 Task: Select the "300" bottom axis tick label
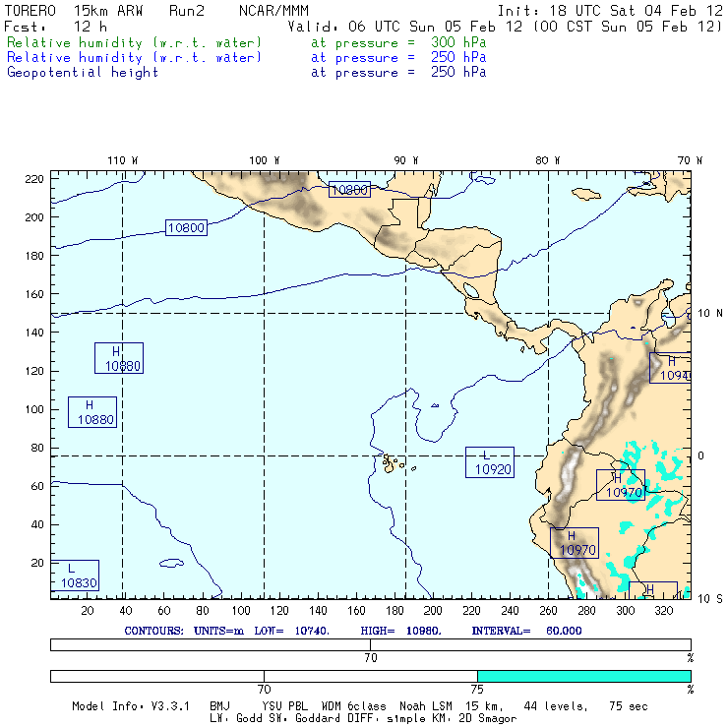point(626,611)
